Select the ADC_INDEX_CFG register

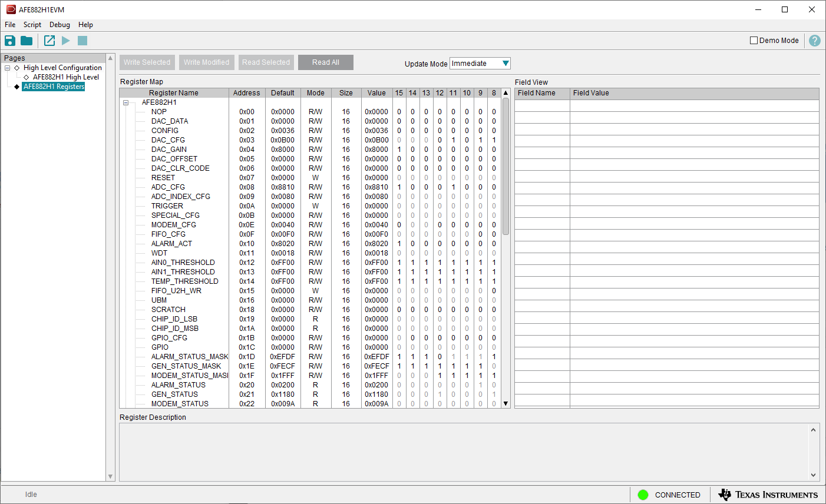[181, 197]
